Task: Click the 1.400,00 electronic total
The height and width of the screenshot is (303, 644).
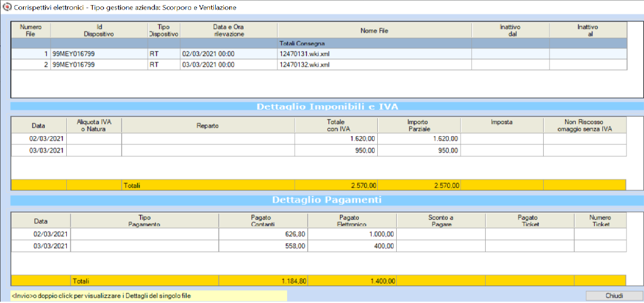Action: tap(383, 282)
